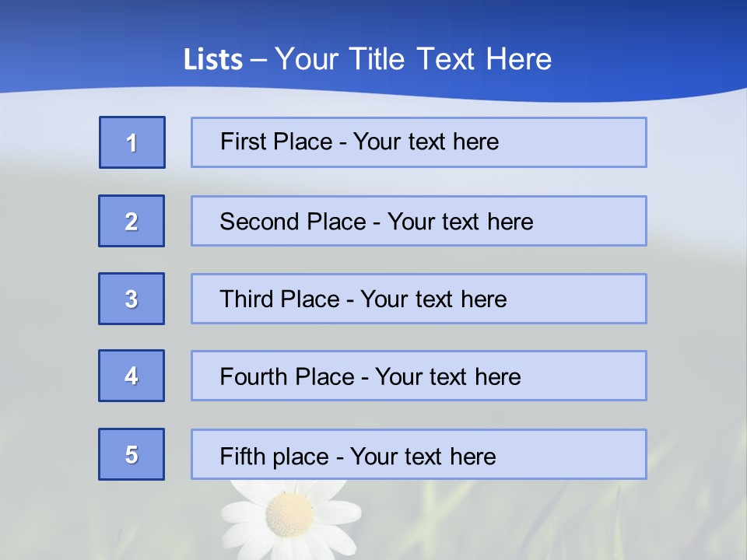747x560 pixels.
Task: Click the bold word Lists in title
Action: (x=213, y=60)
